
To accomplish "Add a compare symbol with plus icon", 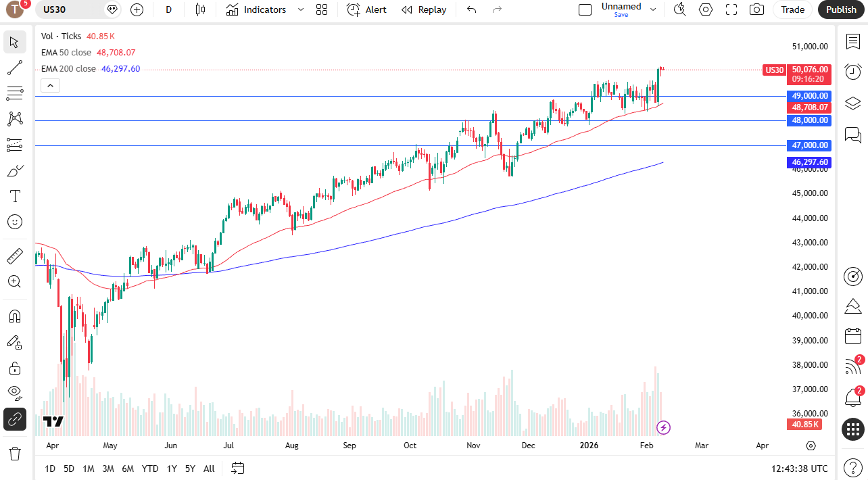I will 137,9.
